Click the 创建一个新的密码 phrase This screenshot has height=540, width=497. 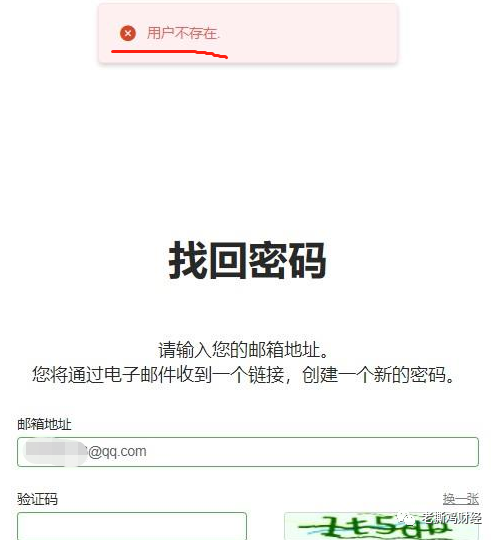374,375
